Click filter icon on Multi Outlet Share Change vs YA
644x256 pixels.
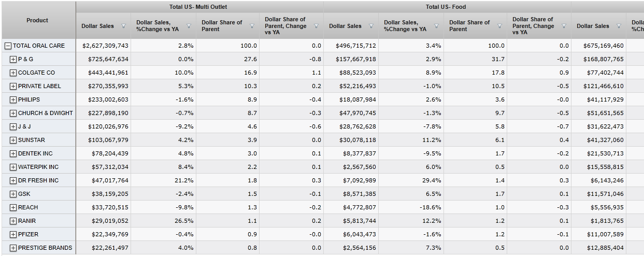tap(317, 26)
